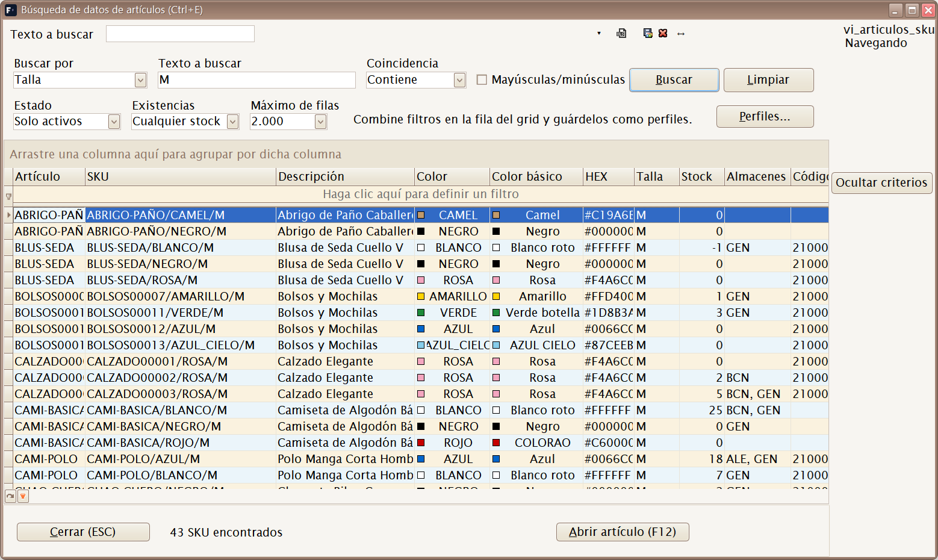Click 'COLORAO' basic color cell
Image resolution: width=938 pixels, height=560 pixels.
pos(536,443)
